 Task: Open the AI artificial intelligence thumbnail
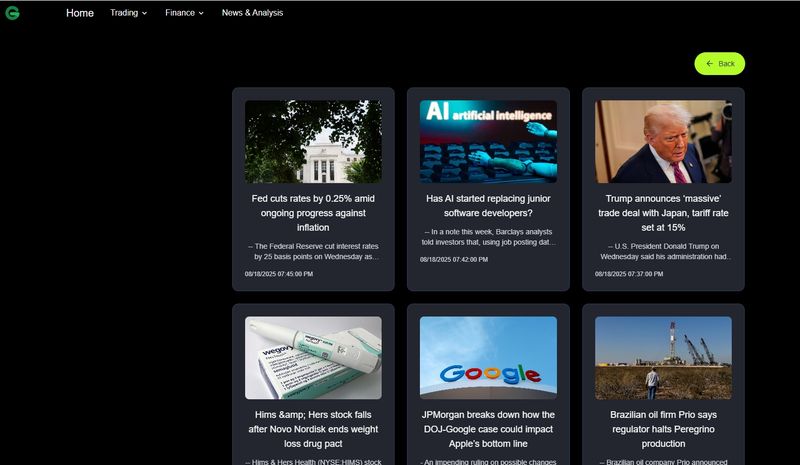pyautogui.click(x=488, y=141)
